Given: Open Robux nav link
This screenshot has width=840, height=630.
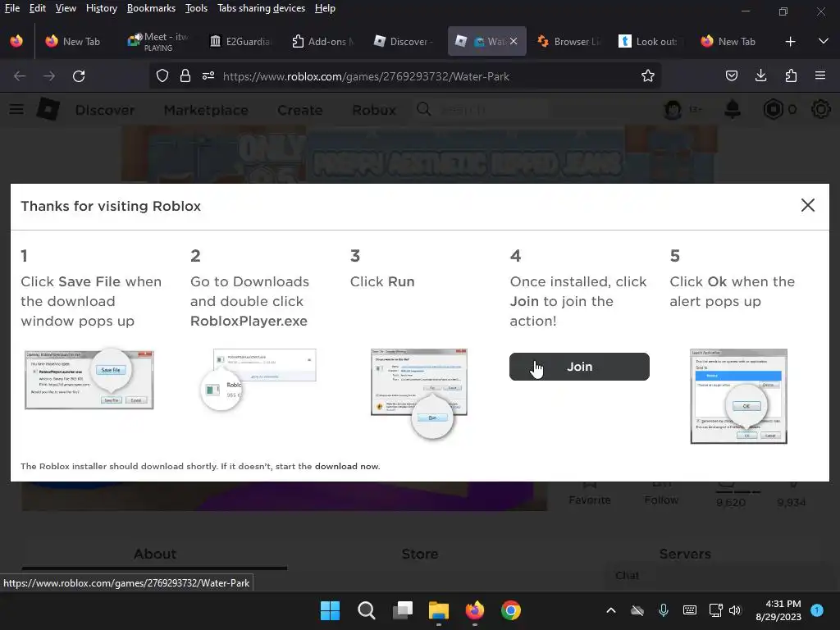Looking at the screenshot, I should tap(374, 110).
